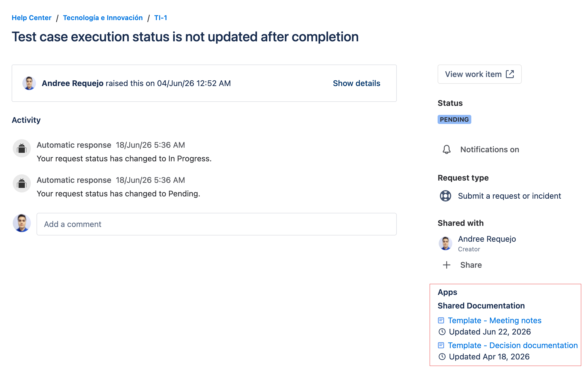Click the page icon beside Template - Meeting notes
The image size is (588, 373).
point(441,320)
